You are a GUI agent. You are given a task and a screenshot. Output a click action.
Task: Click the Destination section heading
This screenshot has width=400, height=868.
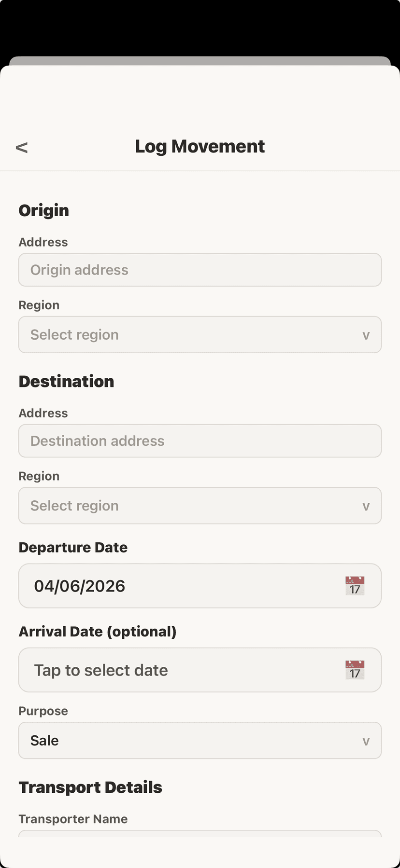[x=66, y=382]
